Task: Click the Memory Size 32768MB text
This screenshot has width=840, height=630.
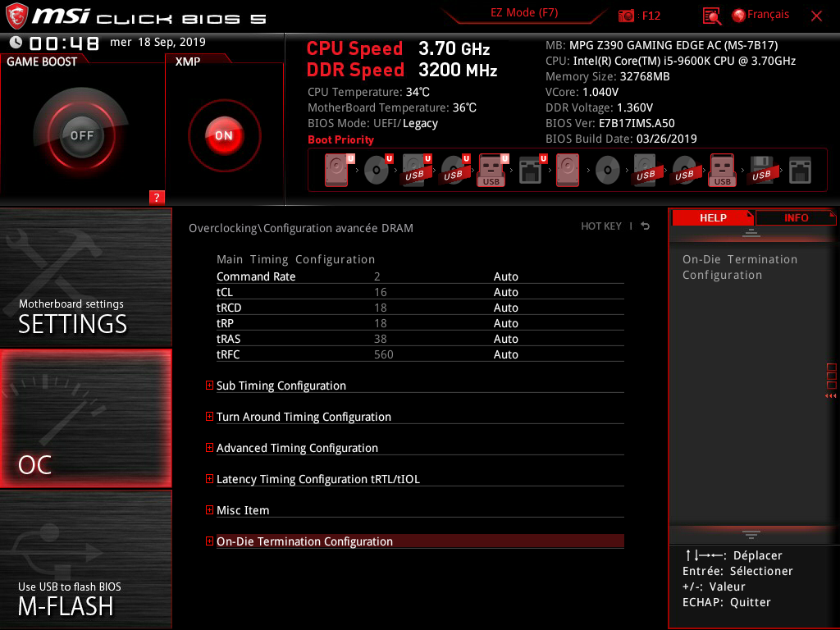Action: pos(608,76)
